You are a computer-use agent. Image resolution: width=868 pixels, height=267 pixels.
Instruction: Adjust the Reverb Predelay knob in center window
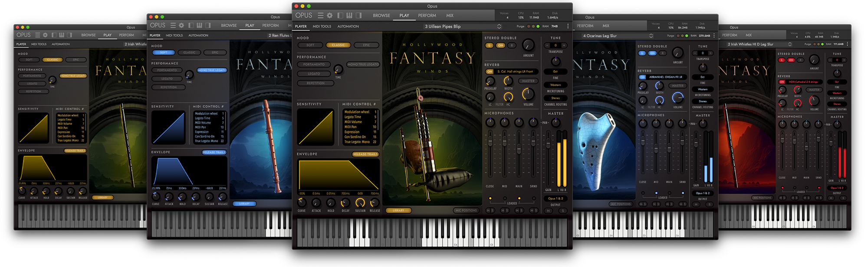coord(490,81)
